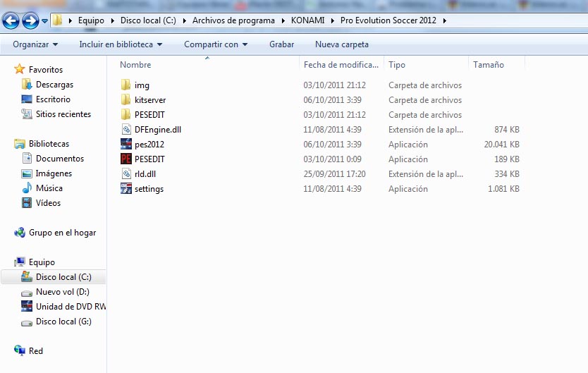Open Nuevo vol (D:) in navigation pane
Viewport: 588px width, 373px height.
tap(62, 292)
